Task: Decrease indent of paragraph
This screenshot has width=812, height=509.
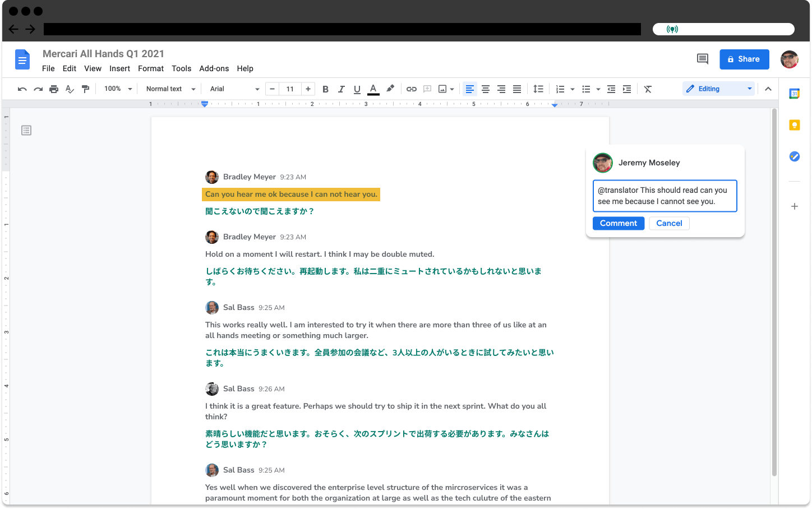Action: pos(611,89)
